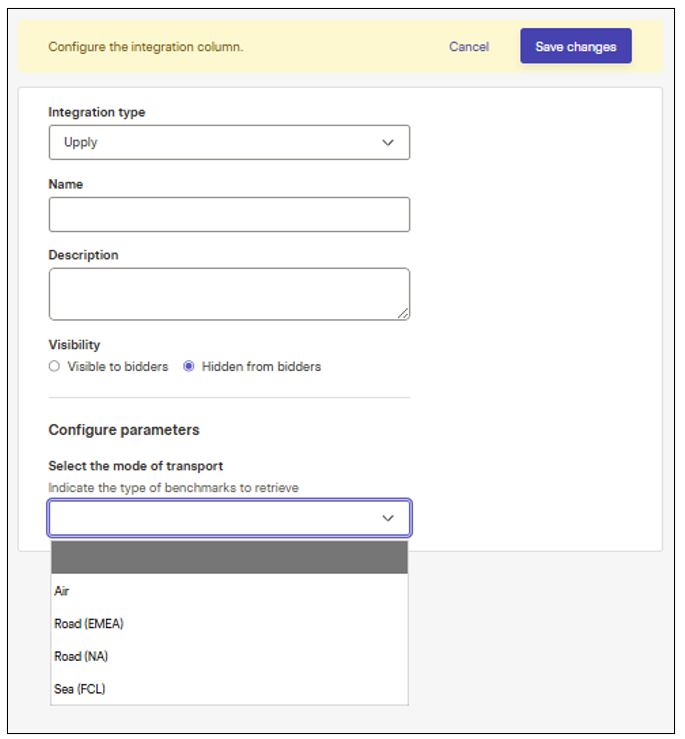Click the Integration type field label
This screenshot has width=685, height=739.
point(97,112)
